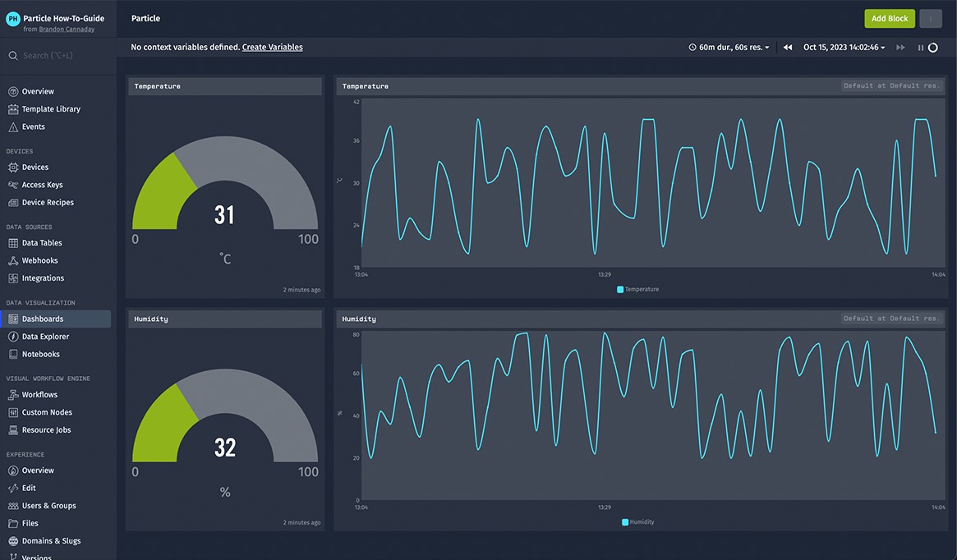Click the Integrations icon
The image size is (957, 560).
(x=13, y=278)
